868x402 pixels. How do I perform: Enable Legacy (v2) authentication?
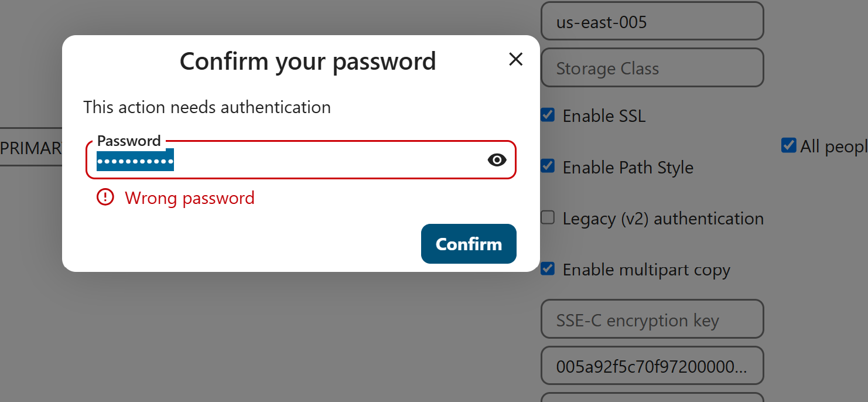pyautogui.click(x=548, y=218)
